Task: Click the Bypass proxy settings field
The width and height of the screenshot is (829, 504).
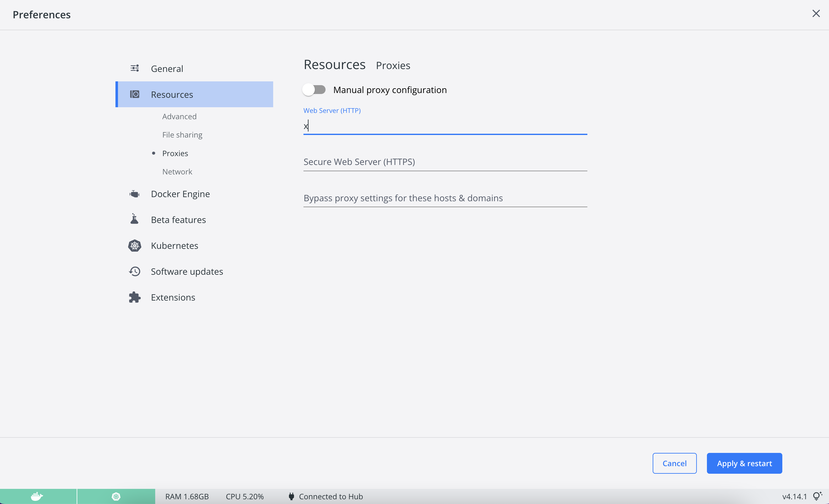Action: click(x=445, y=198)
